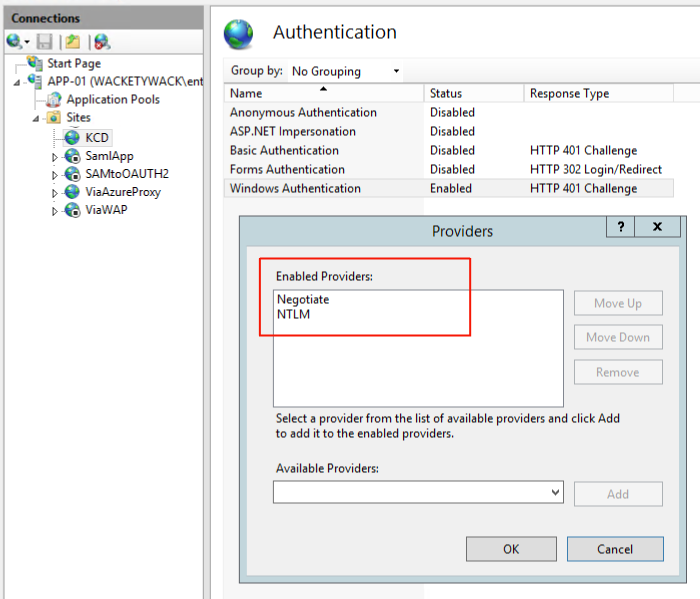This screenshot has height=599, width=700.
Task: Select the ViaAzureProxy site label
Action: pyautogui.click(x=123, y=192)
